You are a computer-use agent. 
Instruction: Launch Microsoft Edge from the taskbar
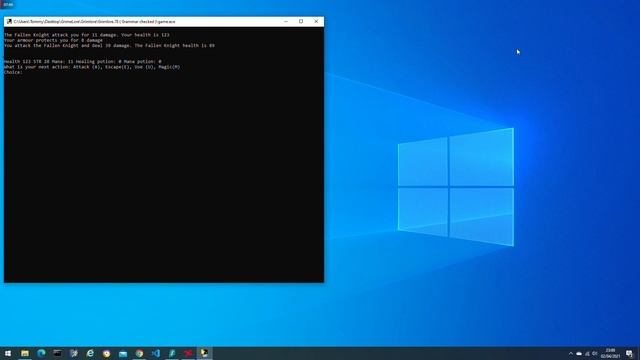41,353
